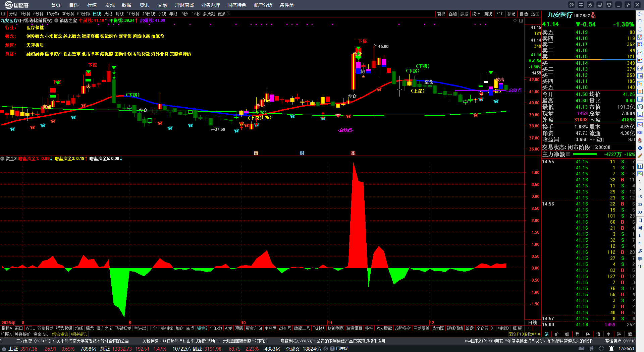Open the 综合资讯 news link
The height and width of the screenshot is (352, 644).
(x=60, y=334)
